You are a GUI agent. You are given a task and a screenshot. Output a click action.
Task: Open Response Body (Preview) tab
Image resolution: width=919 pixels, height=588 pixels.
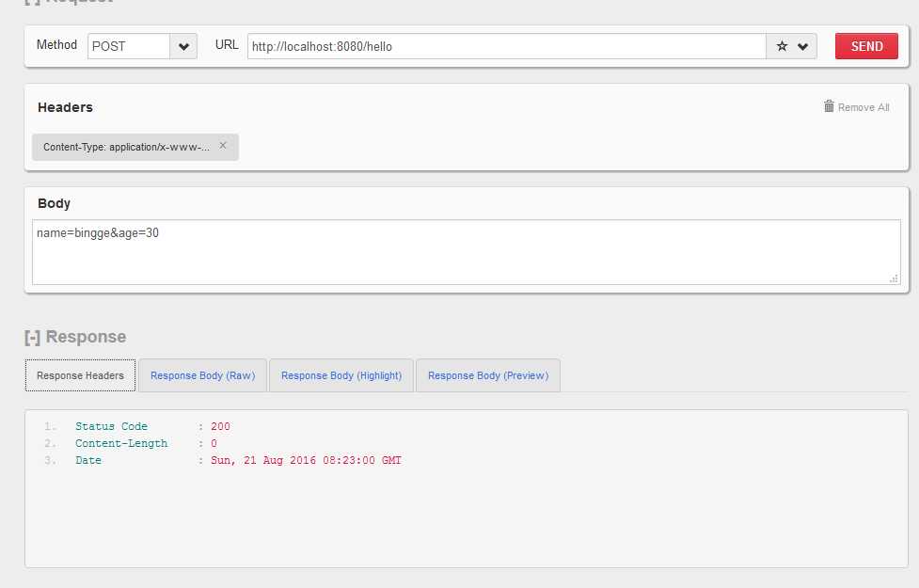click(x=488, y=375)
